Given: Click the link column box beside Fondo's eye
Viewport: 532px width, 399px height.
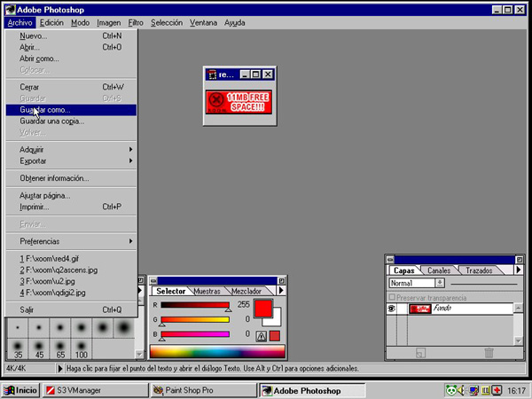Looking at the screenshot, I should coord(402,309).
